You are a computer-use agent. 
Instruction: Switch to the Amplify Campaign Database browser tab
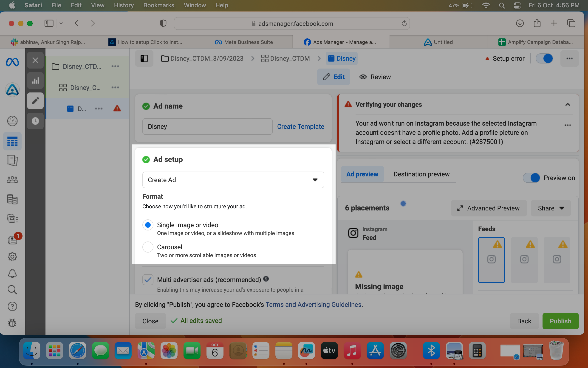(536, 42)
